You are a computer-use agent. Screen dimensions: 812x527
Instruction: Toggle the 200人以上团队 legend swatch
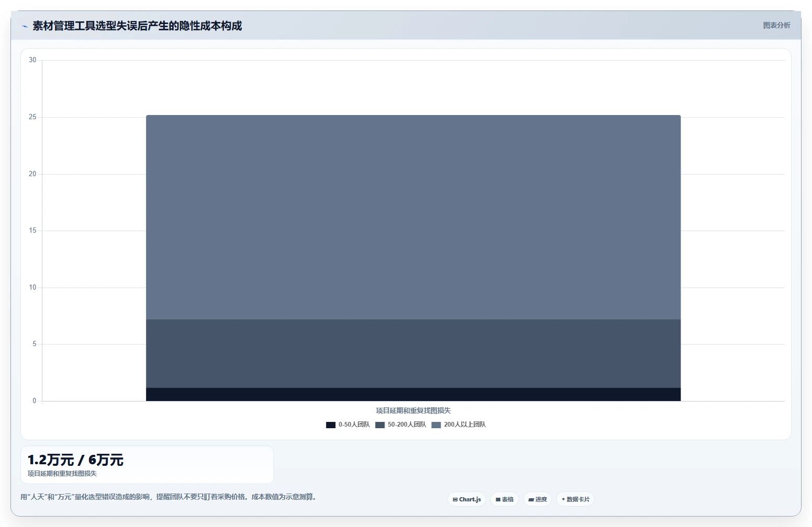pyautogui.click(x=436, y=425)
